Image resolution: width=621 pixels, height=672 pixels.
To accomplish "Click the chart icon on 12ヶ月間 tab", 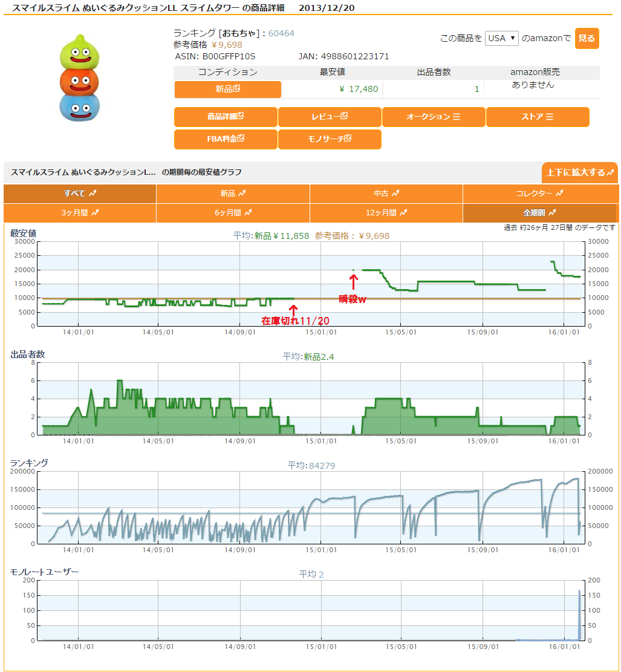I will click(403, 212).
